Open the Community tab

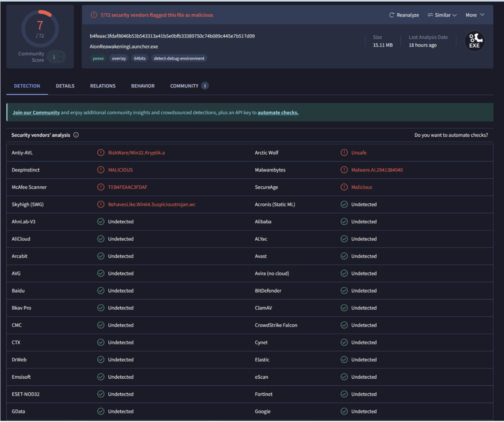(x=189, y=86)
